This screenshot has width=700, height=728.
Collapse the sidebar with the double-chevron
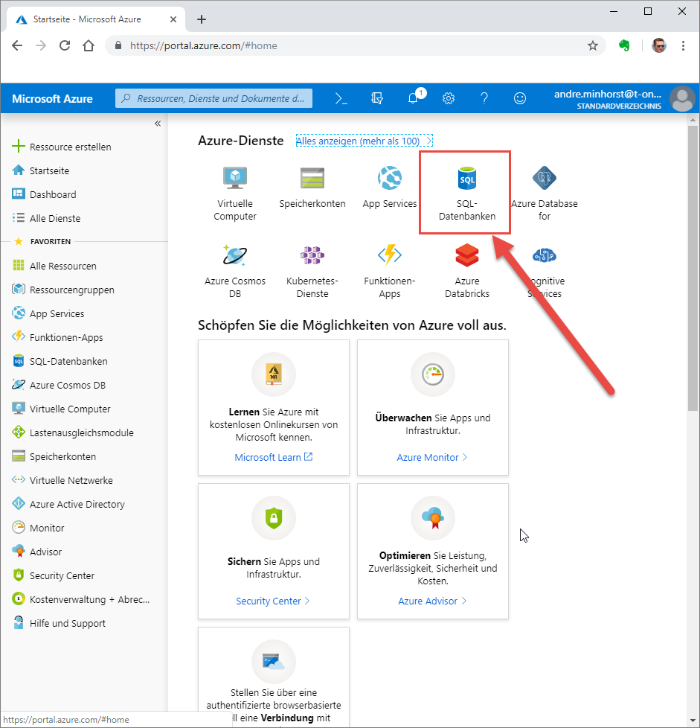[x=157, y=123]
